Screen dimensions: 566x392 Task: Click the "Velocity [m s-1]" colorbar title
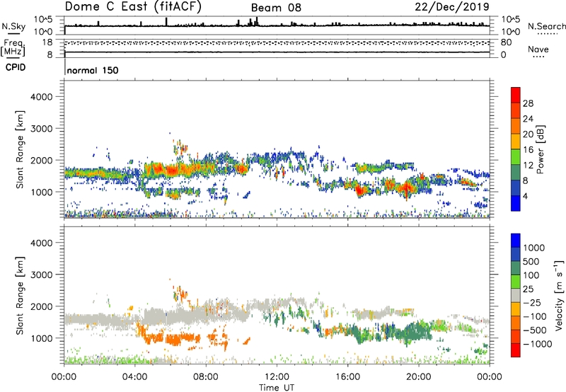(x=559, y=296)
